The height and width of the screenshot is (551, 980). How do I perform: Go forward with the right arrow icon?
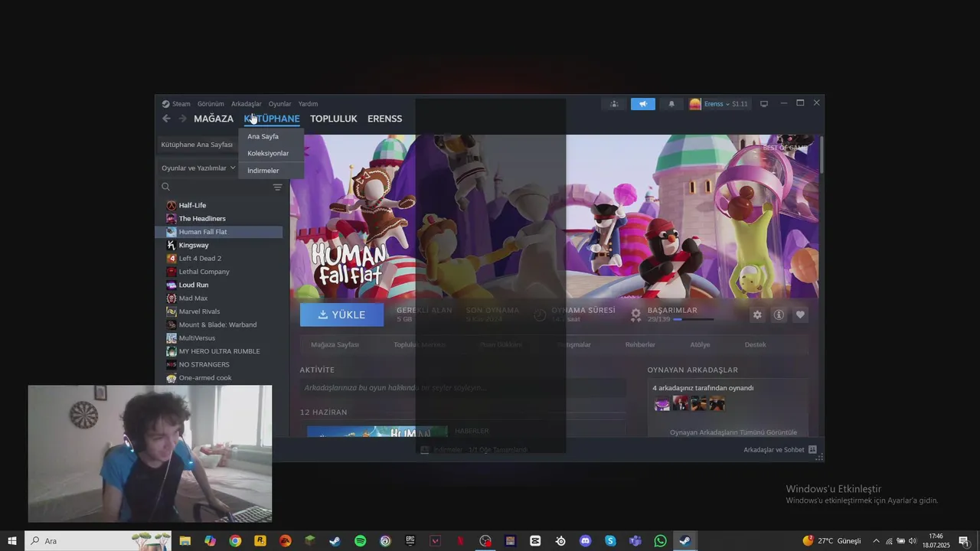(x=182, y=119)
